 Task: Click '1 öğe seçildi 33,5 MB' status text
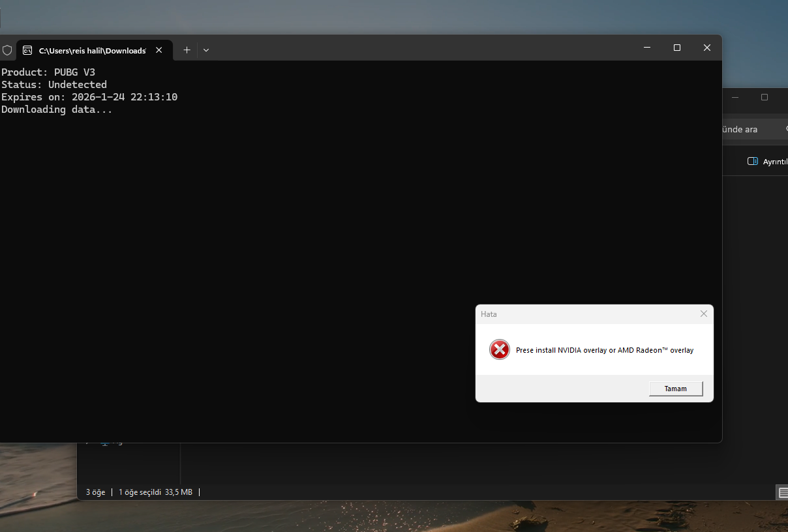(155, 492)
